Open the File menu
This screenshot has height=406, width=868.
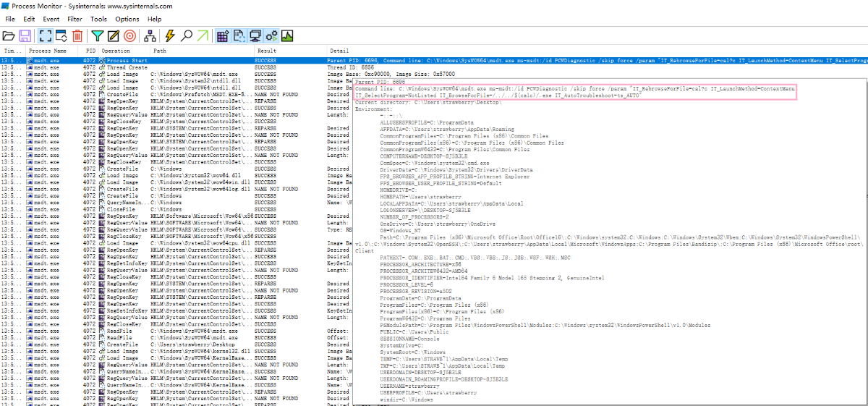coord(10,19)
